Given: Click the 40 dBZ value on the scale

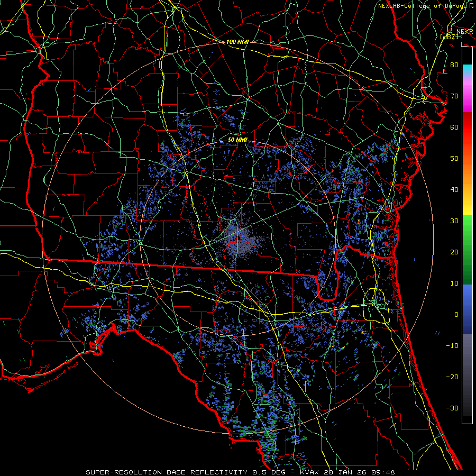Looking at the screenshot, I should coord(454,190).
